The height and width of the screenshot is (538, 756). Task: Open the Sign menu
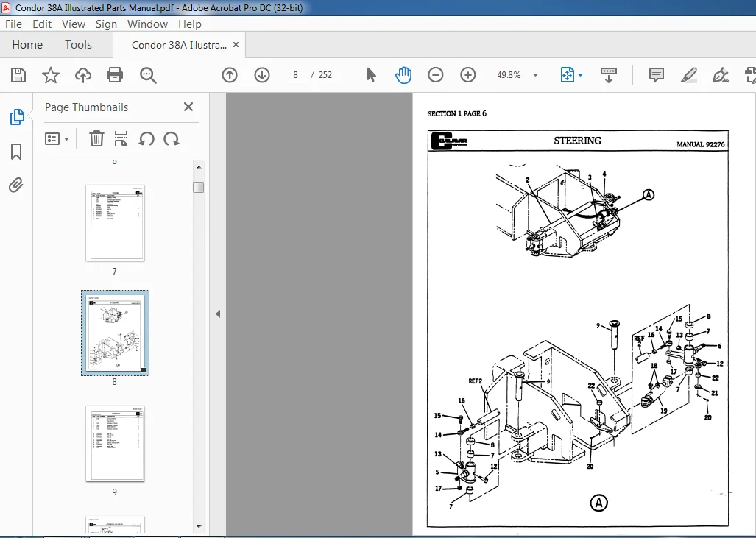point(106,24)
